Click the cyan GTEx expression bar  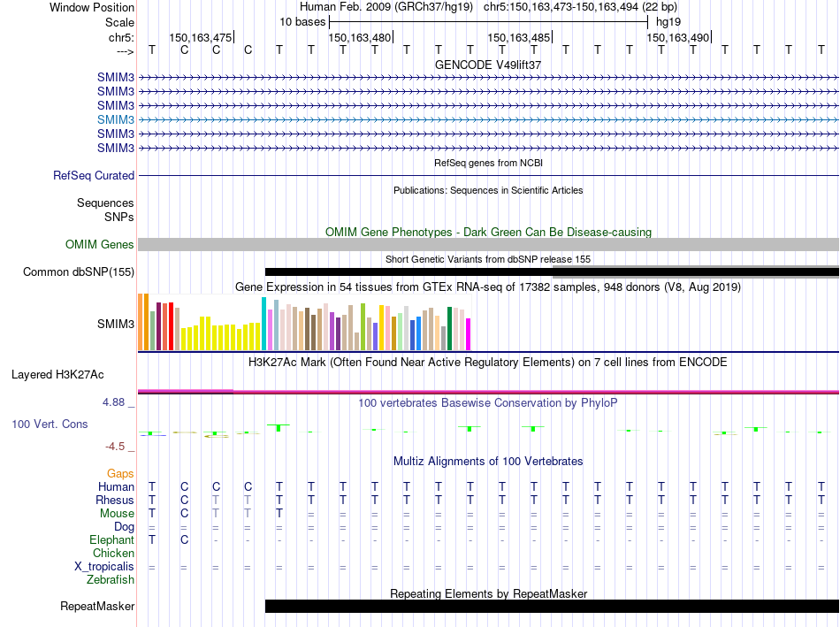pos(264,324)
